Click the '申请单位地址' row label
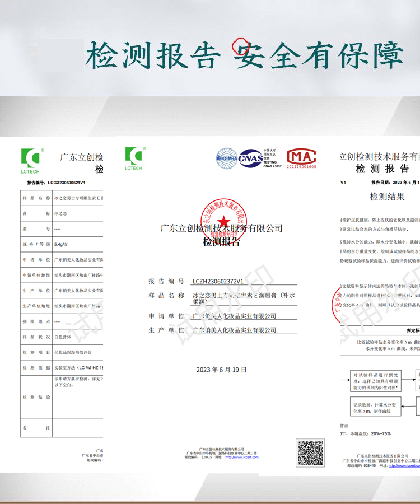Viewport: 420px width, 504px height. click(36, 275)
